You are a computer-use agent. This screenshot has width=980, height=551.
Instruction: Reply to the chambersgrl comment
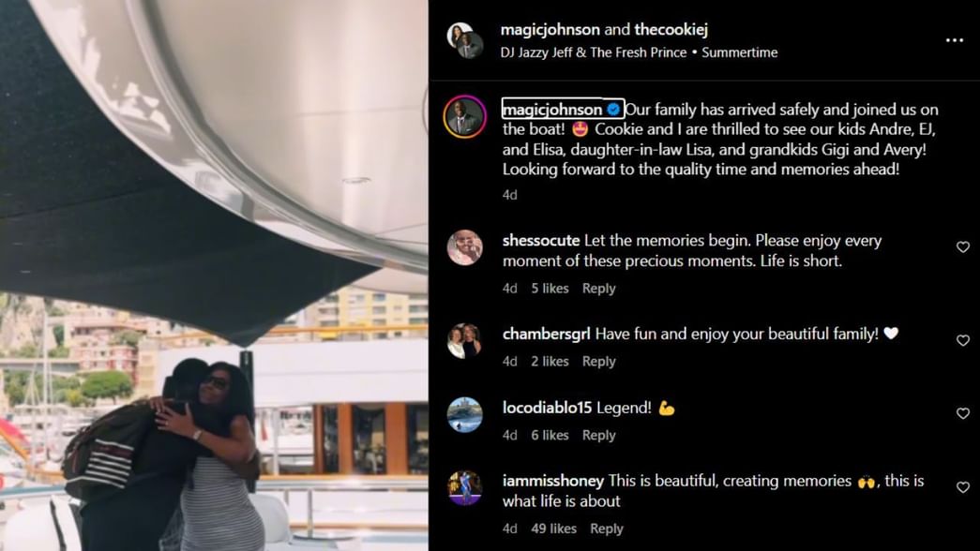(x=598, y=362)
